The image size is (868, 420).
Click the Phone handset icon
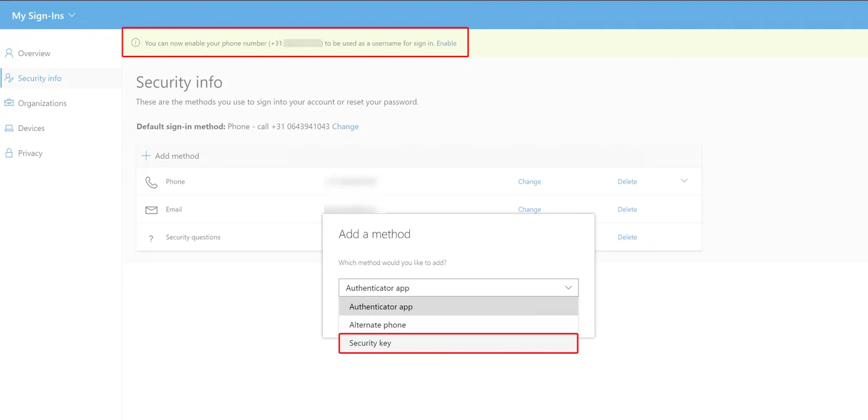click(x=151, y=182)
